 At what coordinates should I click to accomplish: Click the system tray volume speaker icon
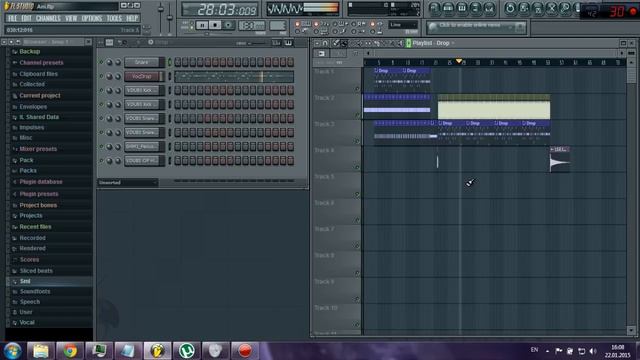pyautogui.click(x=593, y=351)
